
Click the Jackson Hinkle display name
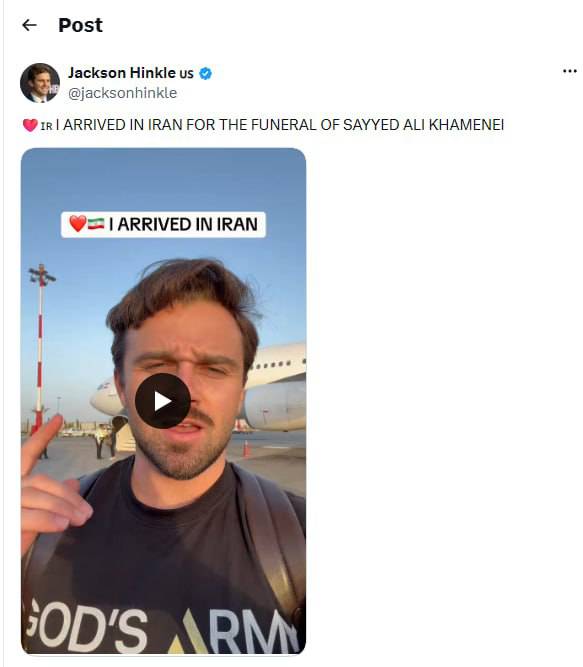click(122, 73)
